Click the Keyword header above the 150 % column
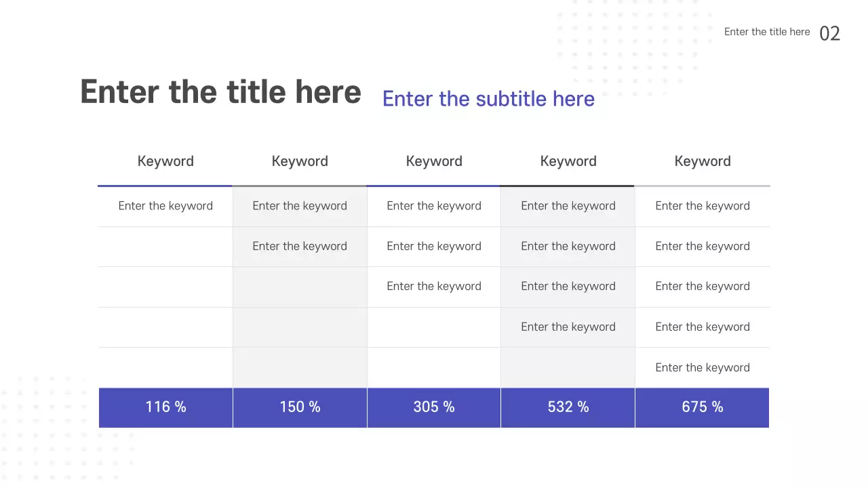The image size is (868, 488). tap(300, 161)
